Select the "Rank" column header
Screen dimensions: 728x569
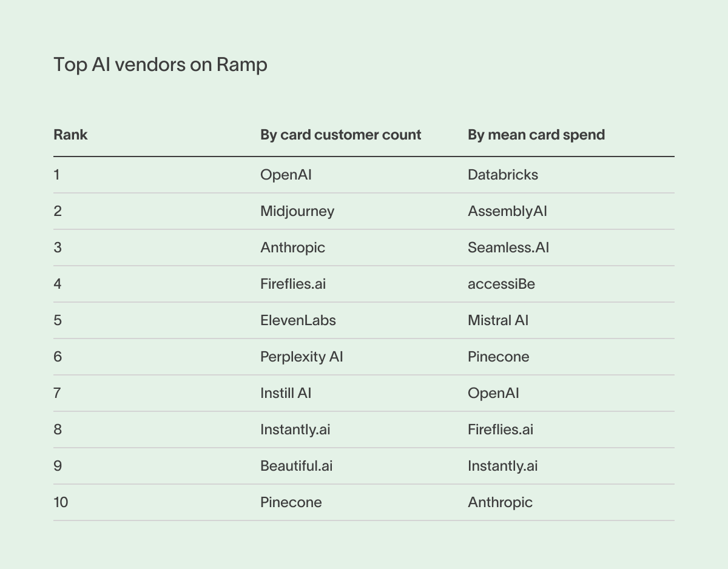[x=70, y=135]
